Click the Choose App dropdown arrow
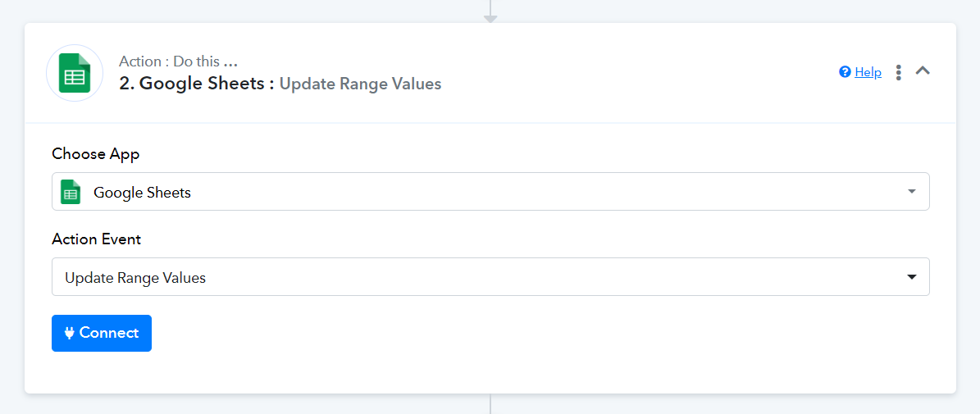This screenshot has width=980, height=414. 911,191
